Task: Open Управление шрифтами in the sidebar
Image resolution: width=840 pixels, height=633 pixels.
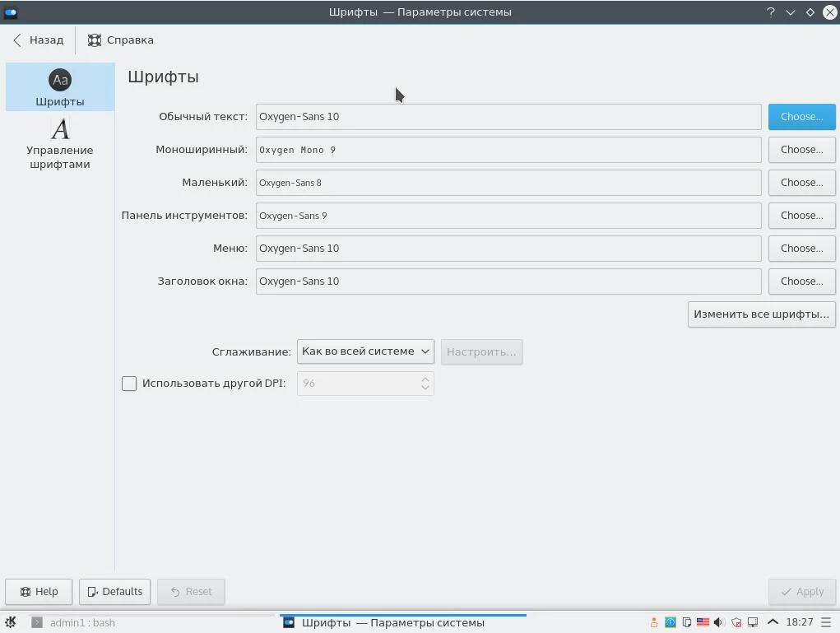Action: pos(60,144)
